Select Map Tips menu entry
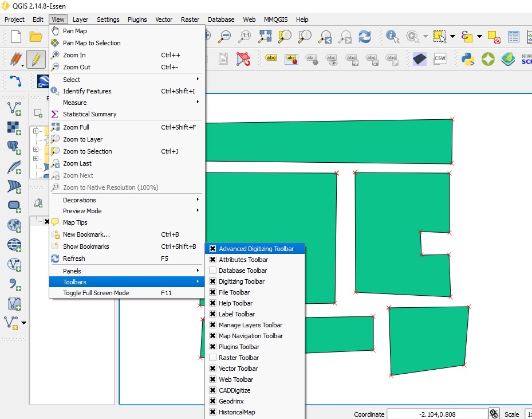This screenshot has width=532, height=419. 127,222
